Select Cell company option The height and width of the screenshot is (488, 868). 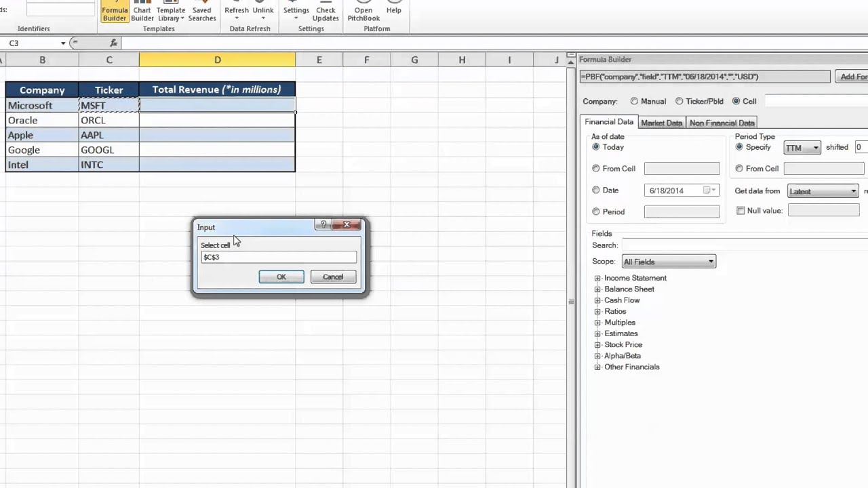pos(736,101)
